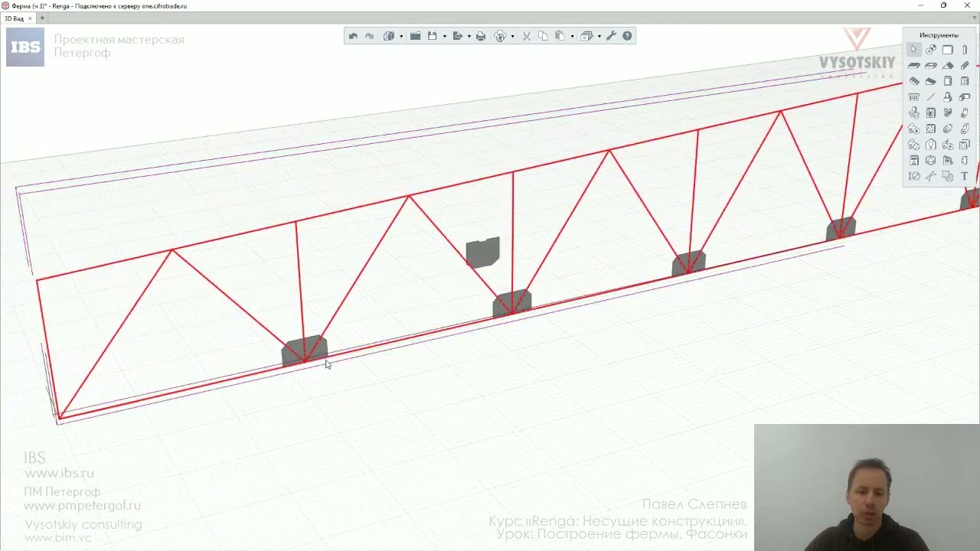Open the object styles stack icon

[586, 36]
